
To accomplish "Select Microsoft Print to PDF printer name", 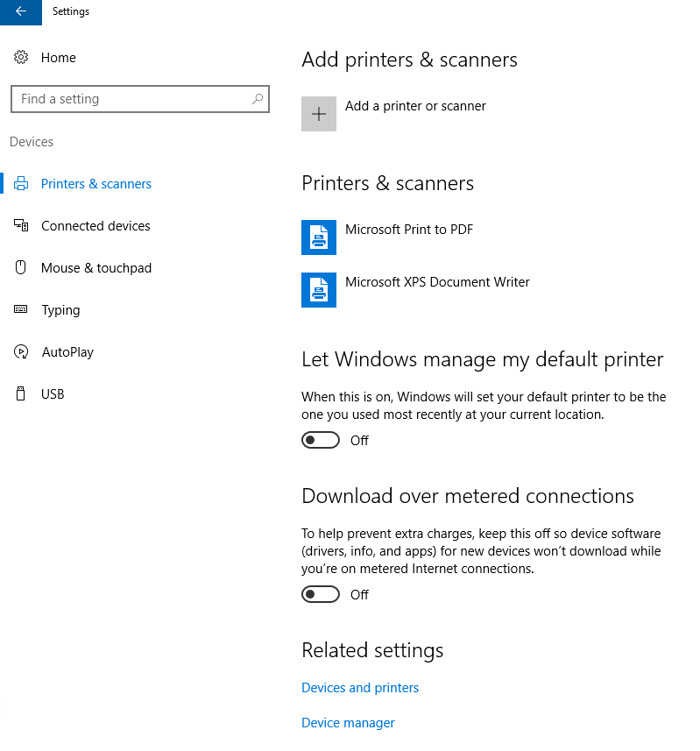I will [409, 230].
